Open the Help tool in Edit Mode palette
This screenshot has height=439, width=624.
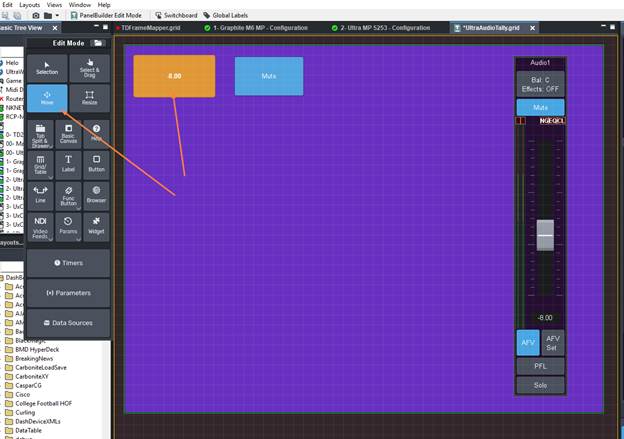coord(96,135)
